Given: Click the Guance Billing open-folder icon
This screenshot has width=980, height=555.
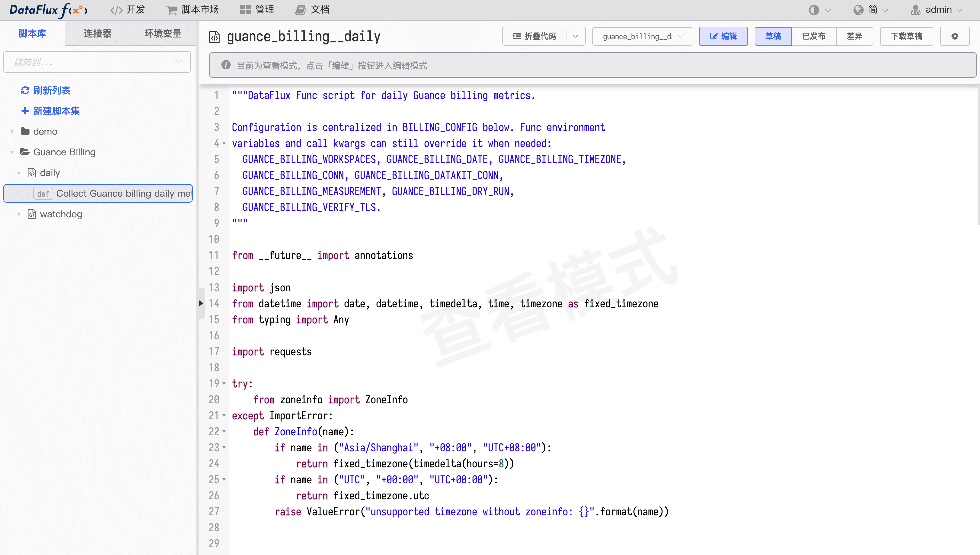Looking at the screenshot, I should [25, 152].
